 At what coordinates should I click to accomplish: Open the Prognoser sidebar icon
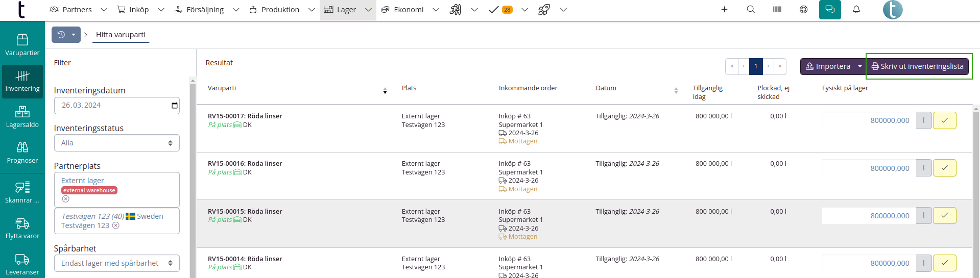pos(22,153)
